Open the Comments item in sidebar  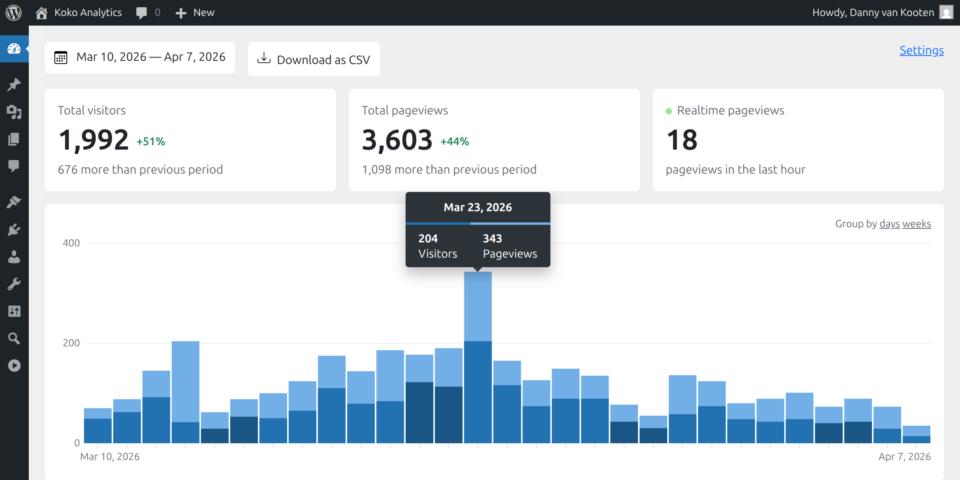tap(14, 166)
